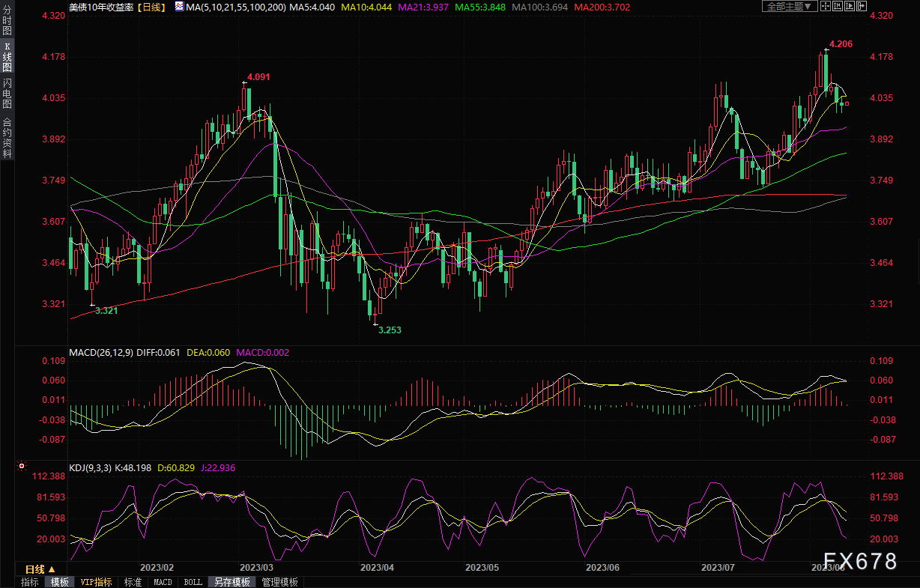Open the 全部主题 theme dropdown
Image resolution: width=920 pixels, height=588 pixels.
(x=789, y=6)
